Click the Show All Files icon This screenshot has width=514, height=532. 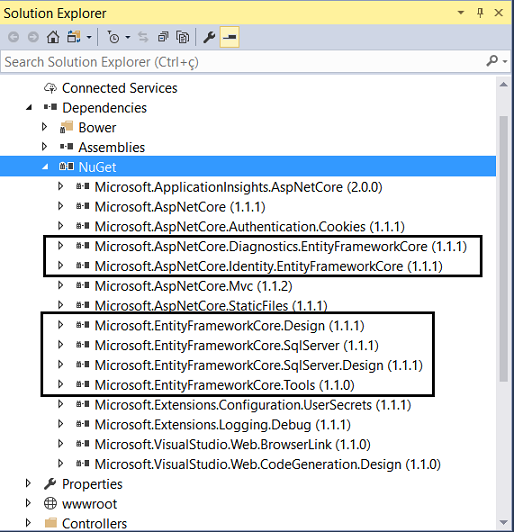pos(183,37)
